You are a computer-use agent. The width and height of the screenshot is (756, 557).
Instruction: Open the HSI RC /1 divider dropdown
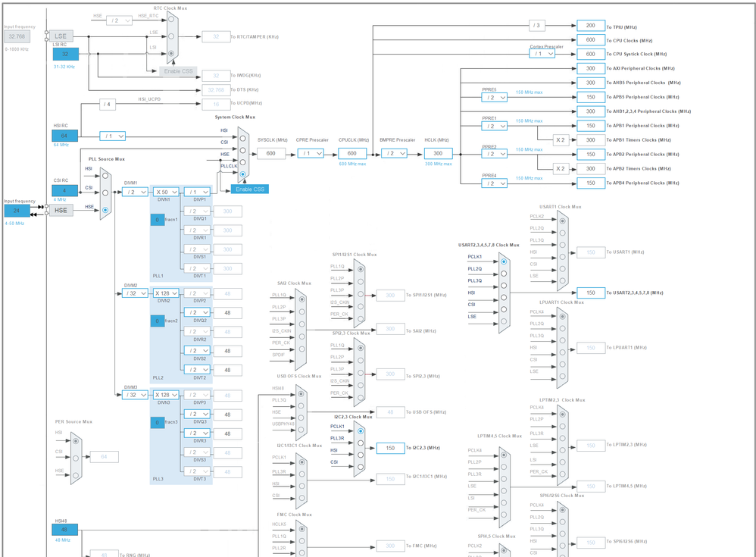pyautogui.click(x=112, y=136)
